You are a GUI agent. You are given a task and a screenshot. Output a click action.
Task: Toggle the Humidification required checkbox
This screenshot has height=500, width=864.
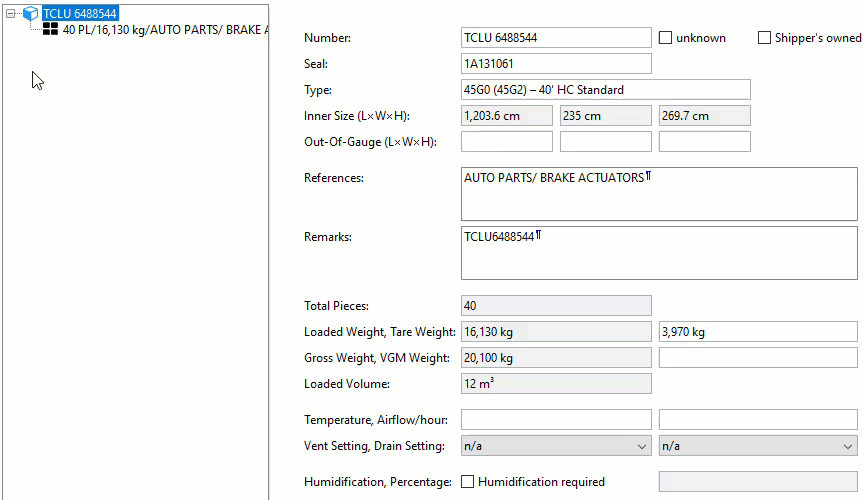467,482
